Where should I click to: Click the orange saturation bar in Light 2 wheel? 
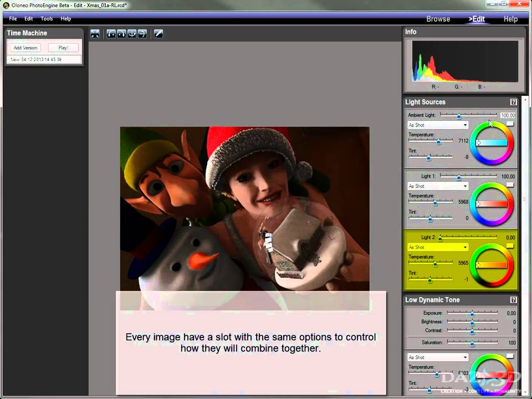pyautogui.click(x=492, y=265)
